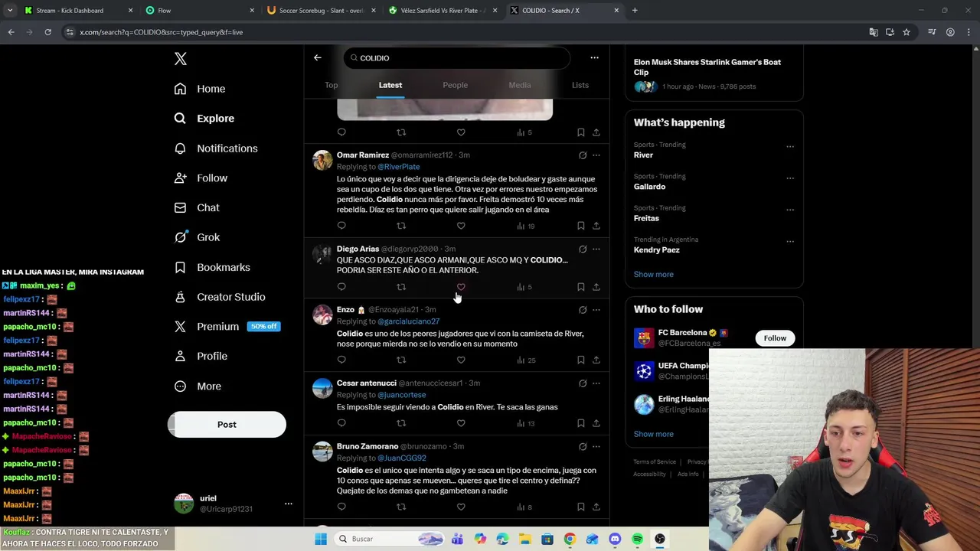Like Omar Ramirez's post
Screen dimensions: 980x551
461,226
